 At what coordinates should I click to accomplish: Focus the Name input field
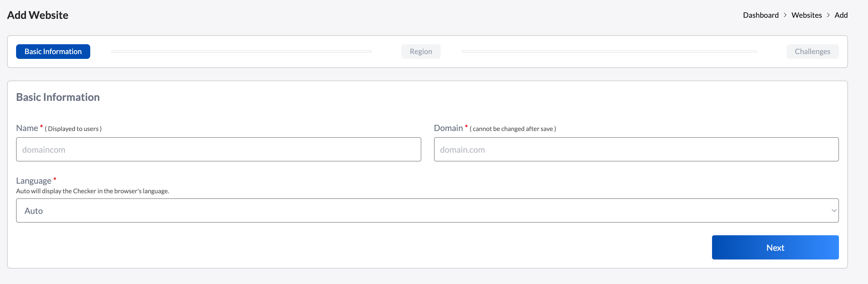(218, 149)
